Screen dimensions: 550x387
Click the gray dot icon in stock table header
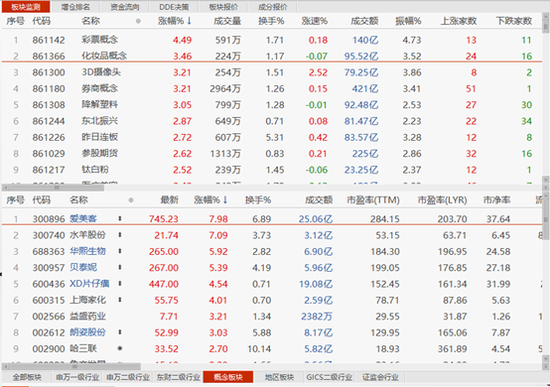click(131, 200)
